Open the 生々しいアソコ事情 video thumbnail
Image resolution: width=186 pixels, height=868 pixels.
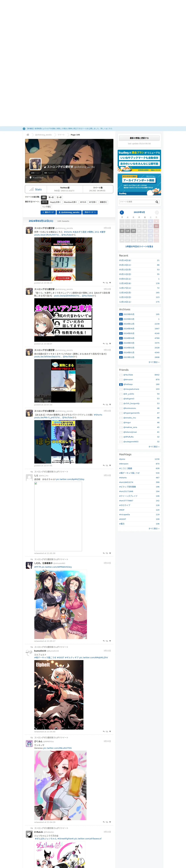pos(63,320)
